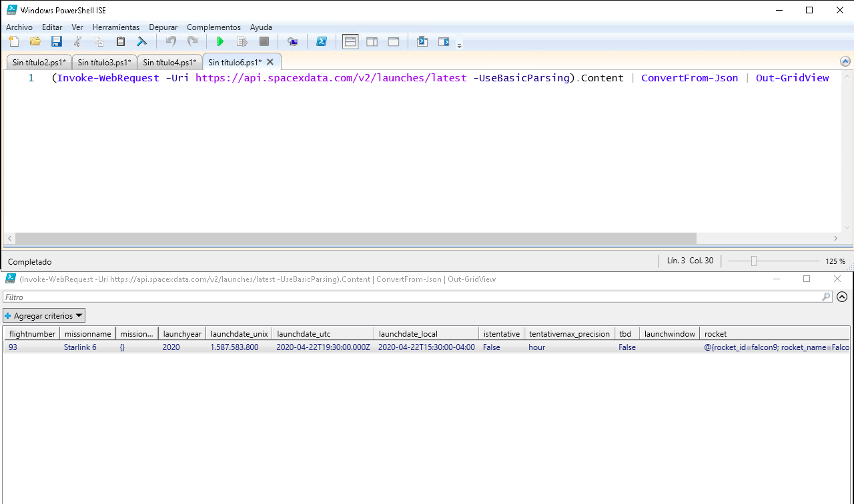Image resolution: width=854 pixels, height=504 pixels.
Task: Open the Herramientas menu
Action: 115,27
